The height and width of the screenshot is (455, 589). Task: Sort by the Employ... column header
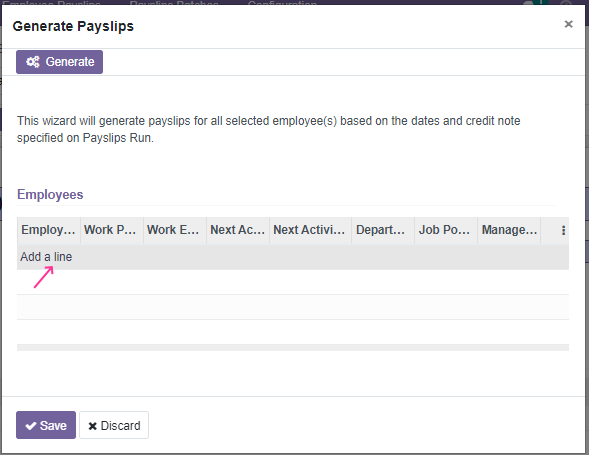point(48,230)
